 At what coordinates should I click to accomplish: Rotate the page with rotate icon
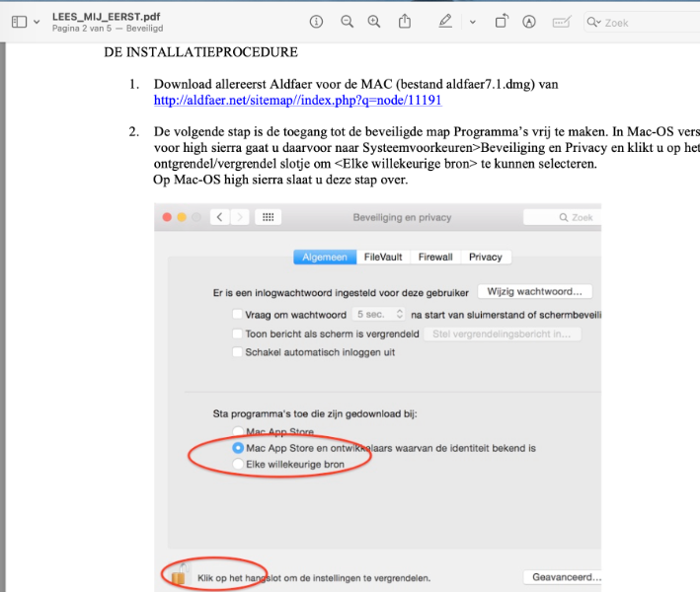click(502, 22)
